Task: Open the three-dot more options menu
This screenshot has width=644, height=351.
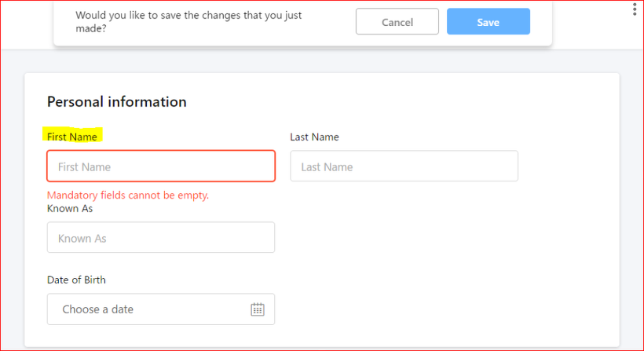Action: 635,9
